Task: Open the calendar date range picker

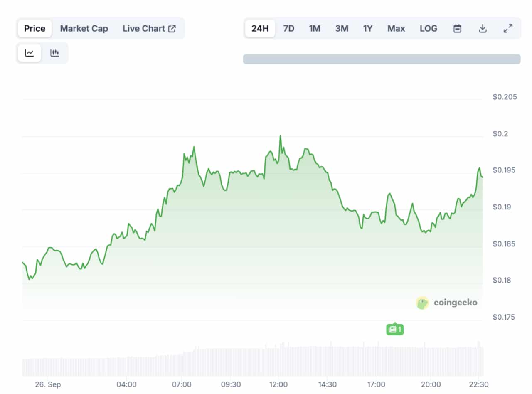Action: coord(457,28)
